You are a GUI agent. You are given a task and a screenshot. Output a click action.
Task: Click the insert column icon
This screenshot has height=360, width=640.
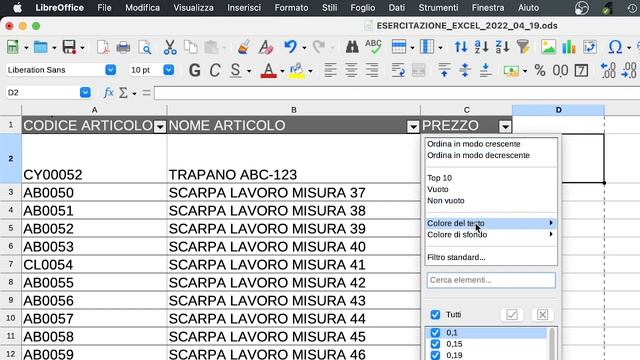click(427, 47)
